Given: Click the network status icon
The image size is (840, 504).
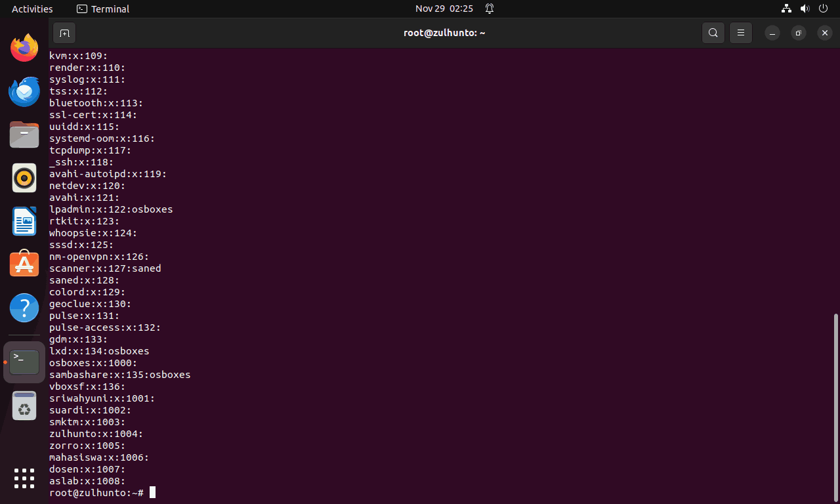Looking at the screenshot, I should (x=786, y=9).
